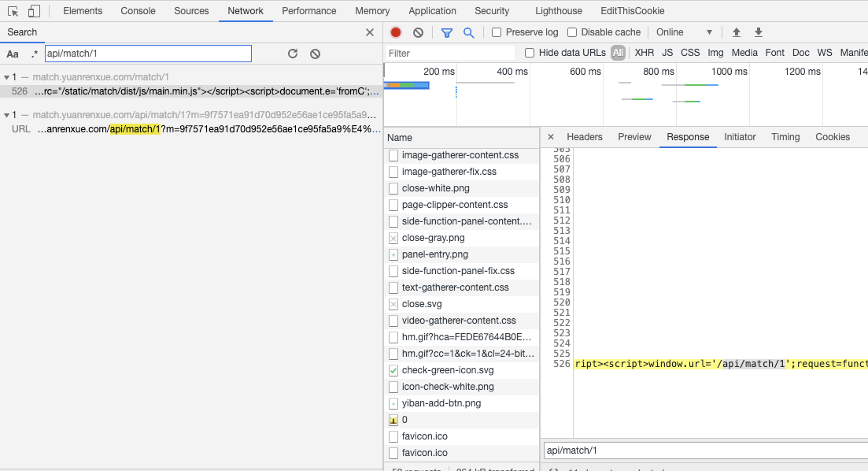
Task: Open the Memory tab
Action: tap(372, 10)
